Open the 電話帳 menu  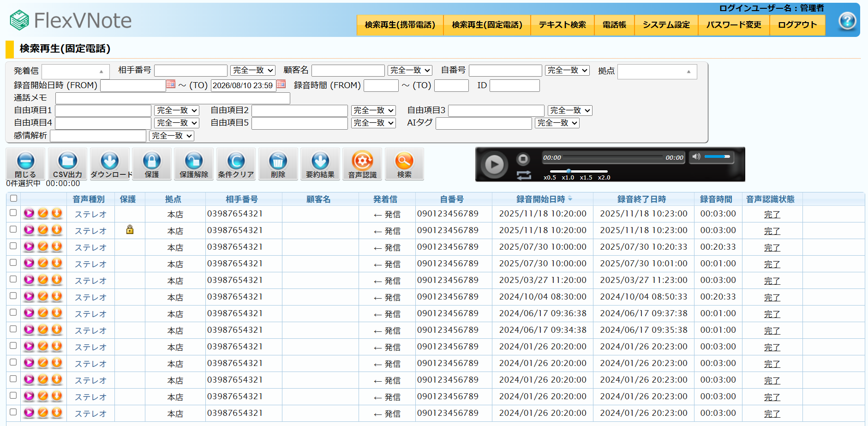pyautogui.click(x=614, y=25)
